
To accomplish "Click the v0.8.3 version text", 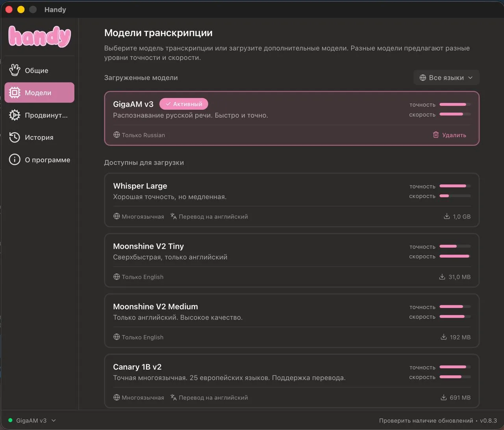I will [x=488, y=421].
